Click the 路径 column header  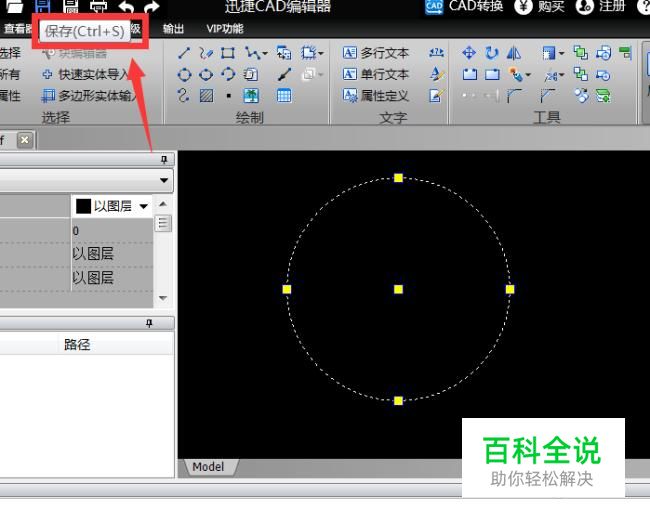77,345
